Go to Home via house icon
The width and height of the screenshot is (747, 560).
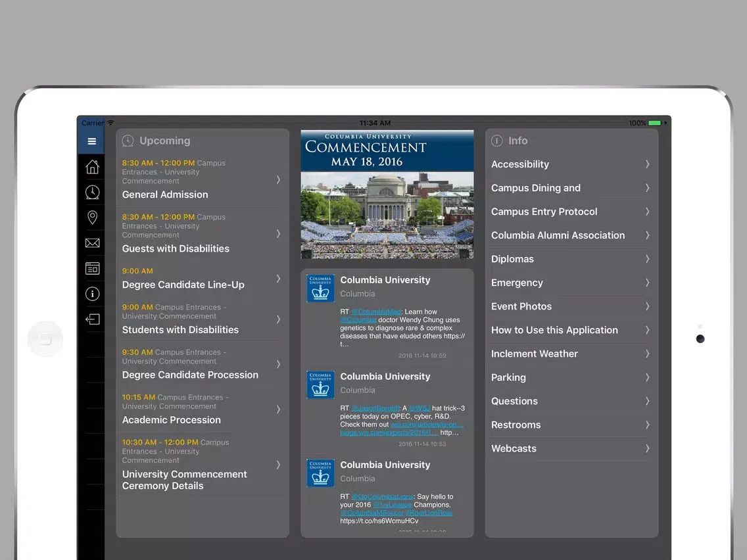pos(93,167)
